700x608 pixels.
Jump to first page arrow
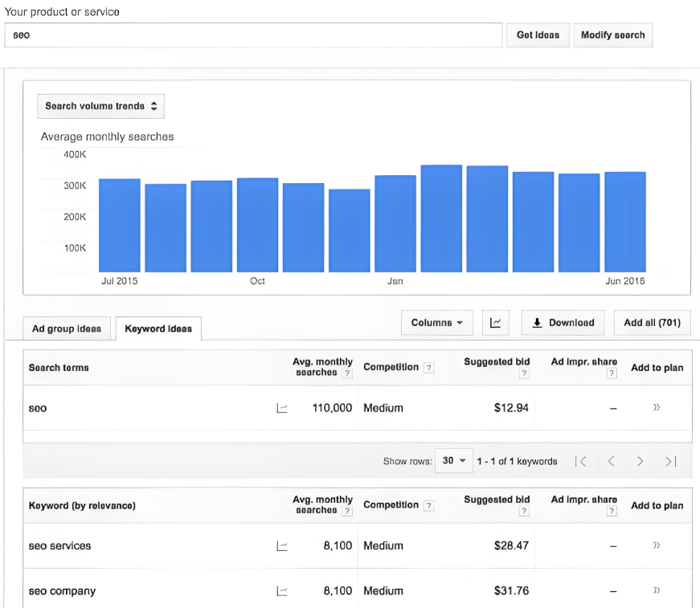(581, 461)
